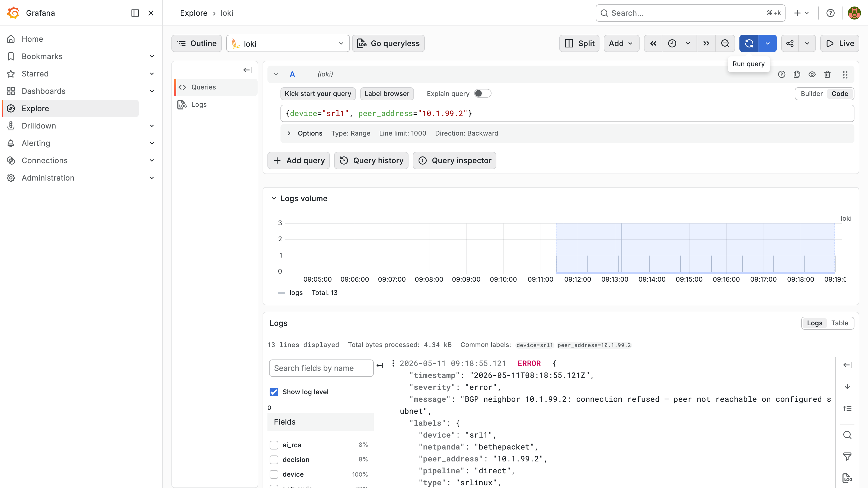Open the share options dropdown arrow
The height and width of the screenshot is (488, 868).
pos(807,43)
